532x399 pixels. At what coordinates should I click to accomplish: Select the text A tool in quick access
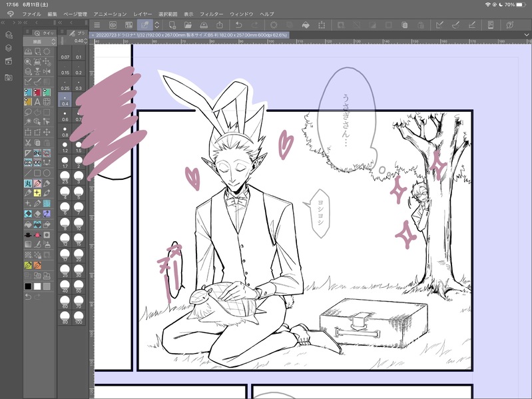37,102
